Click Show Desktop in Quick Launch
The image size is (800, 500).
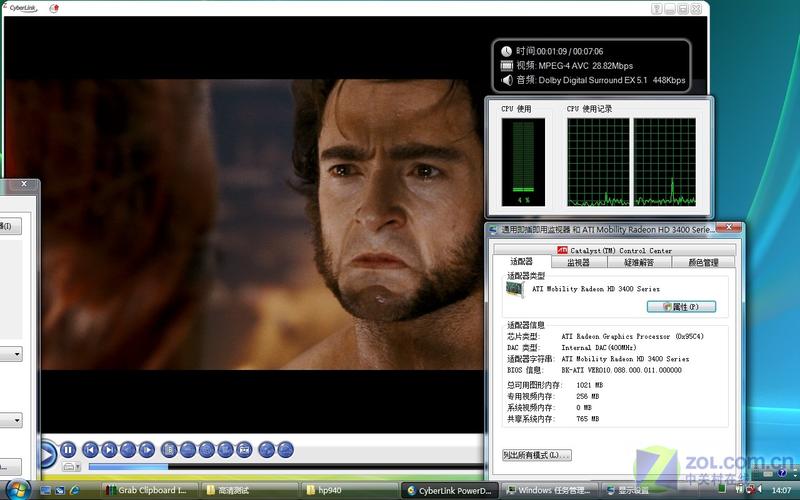click(x=45, y=490)
